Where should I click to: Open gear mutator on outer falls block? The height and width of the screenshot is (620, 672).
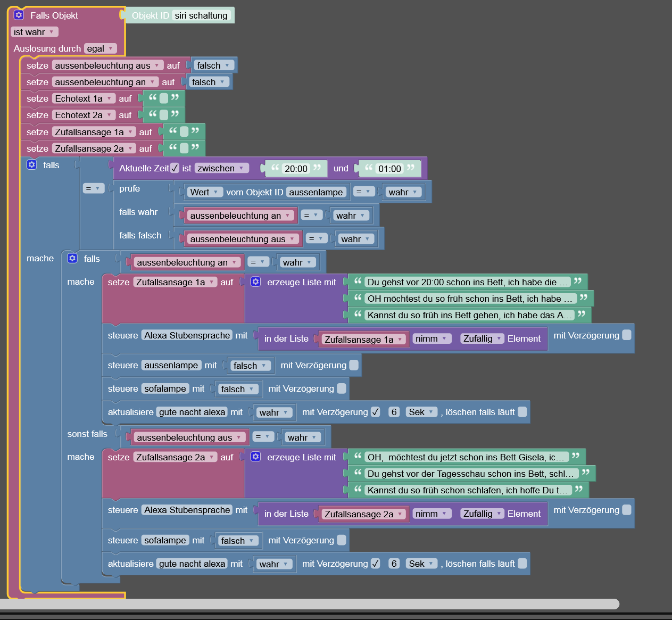coord(31,164)
